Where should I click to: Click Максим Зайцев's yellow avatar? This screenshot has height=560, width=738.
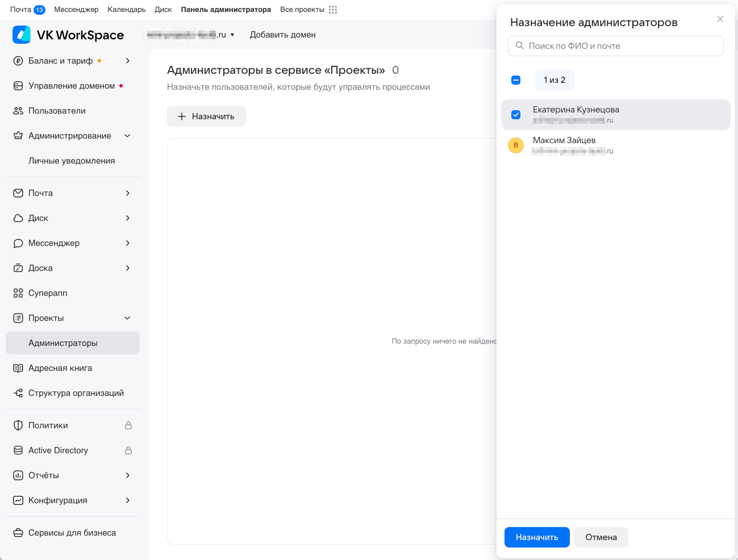click(516, 145)
